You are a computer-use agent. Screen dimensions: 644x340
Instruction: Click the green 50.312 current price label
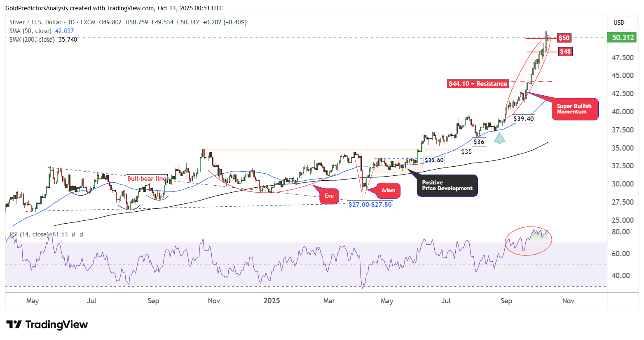[x=623, y=38]
